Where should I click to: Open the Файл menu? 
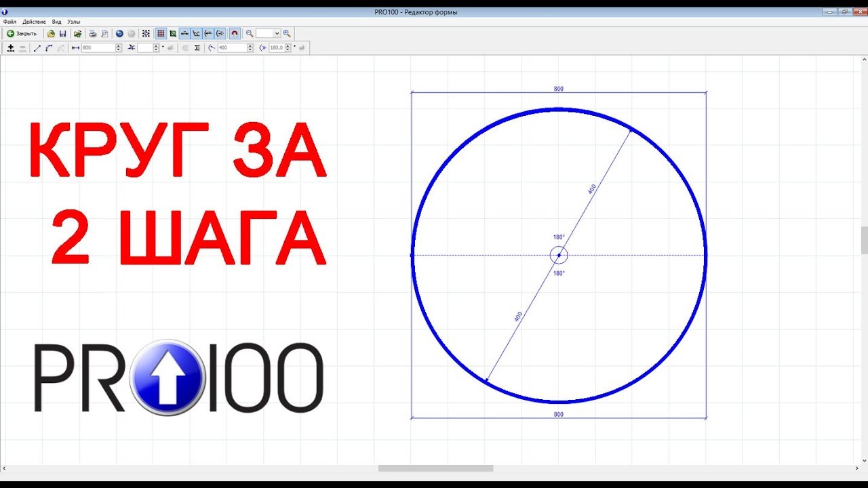[x=9, y=22]
